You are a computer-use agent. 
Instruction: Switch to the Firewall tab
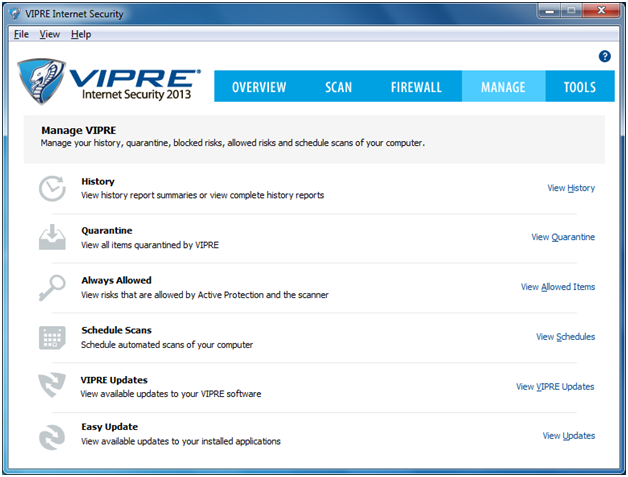[x=417, y=87]
